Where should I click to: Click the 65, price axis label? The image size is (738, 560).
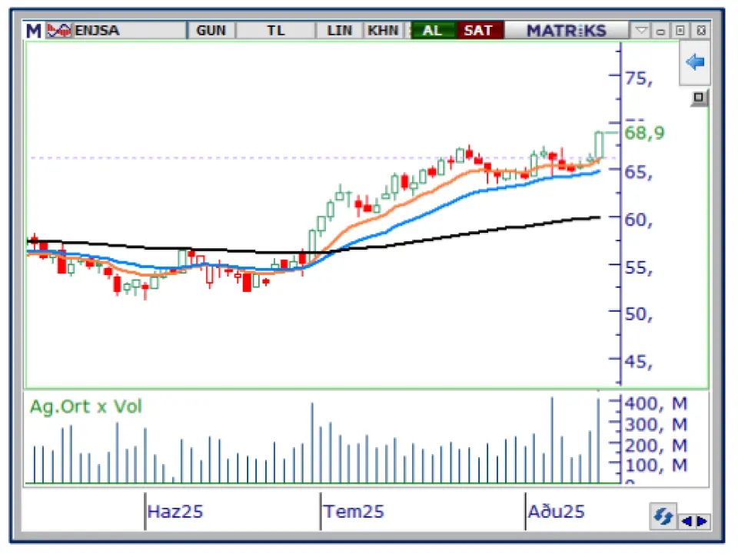coord(639,173)
